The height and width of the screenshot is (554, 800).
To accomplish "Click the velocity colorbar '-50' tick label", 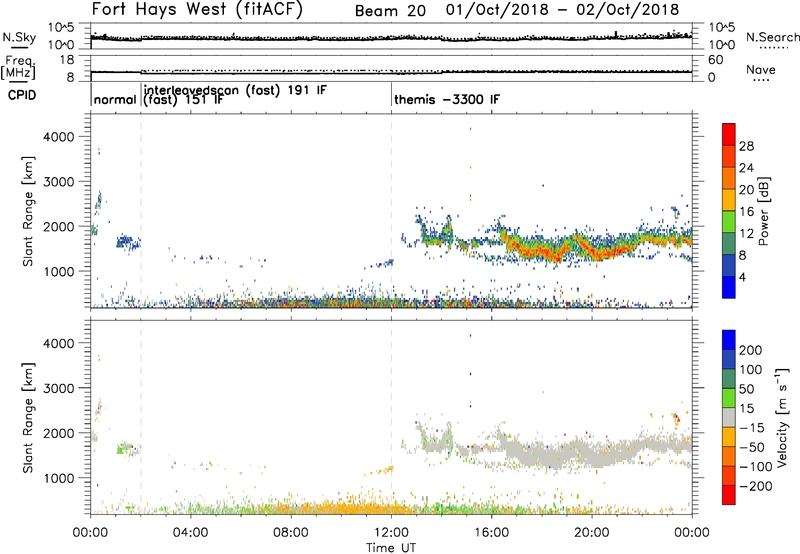I will tap(751, 447).
